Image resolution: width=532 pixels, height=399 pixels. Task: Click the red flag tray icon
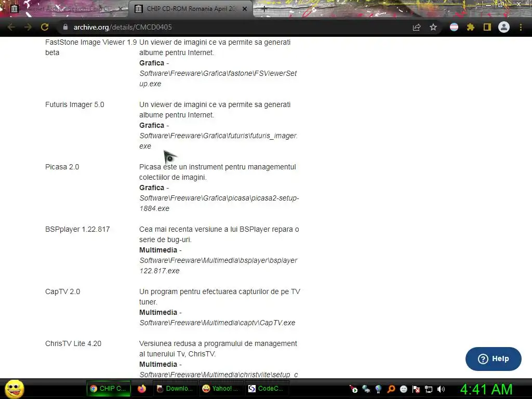coord(416,390)
